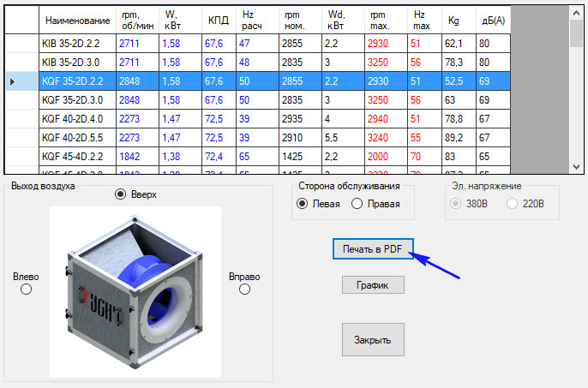The width and height of the screenshot is (588, 388).
Task: Click the Печать в PDF button
Action: tap(373, 249)
